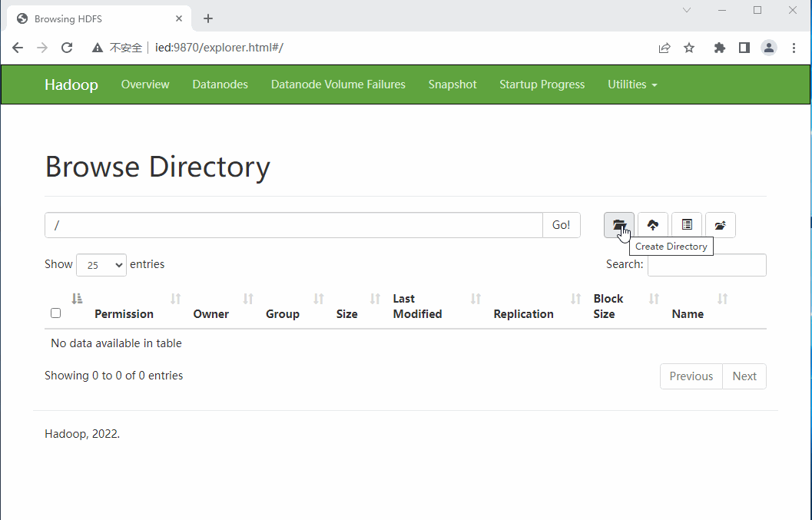Image resolution: width=812 pixels, height=520 pixels.
Task: Open the Chrome three-dot menu
Action: pos(794,48)
